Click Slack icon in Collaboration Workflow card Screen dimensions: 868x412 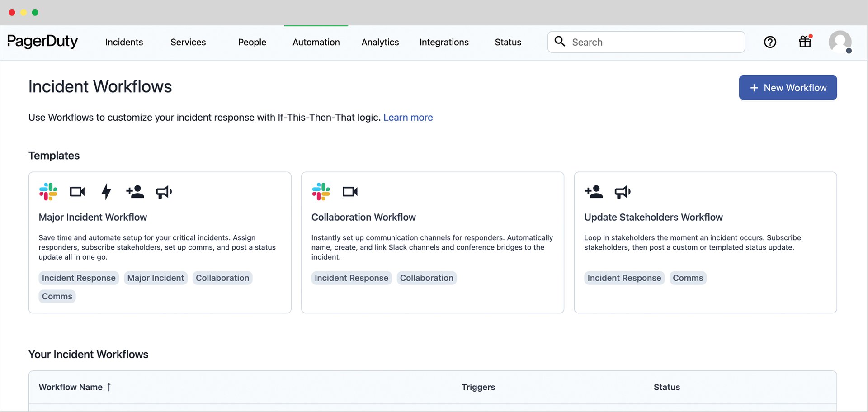coord(321,192)
